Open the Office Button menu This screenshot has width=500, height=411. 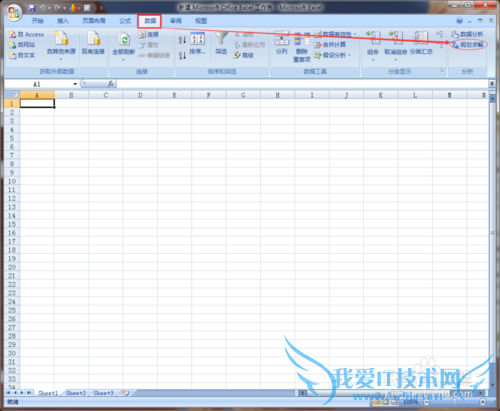[x=14, y=13]
